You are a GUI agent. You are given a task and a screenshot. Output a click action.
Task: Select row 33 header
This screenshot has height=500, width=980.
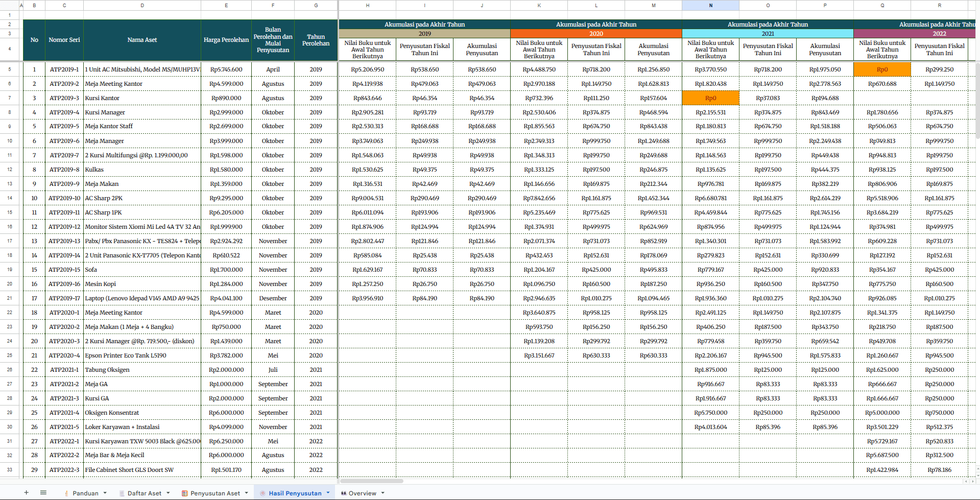10,469
